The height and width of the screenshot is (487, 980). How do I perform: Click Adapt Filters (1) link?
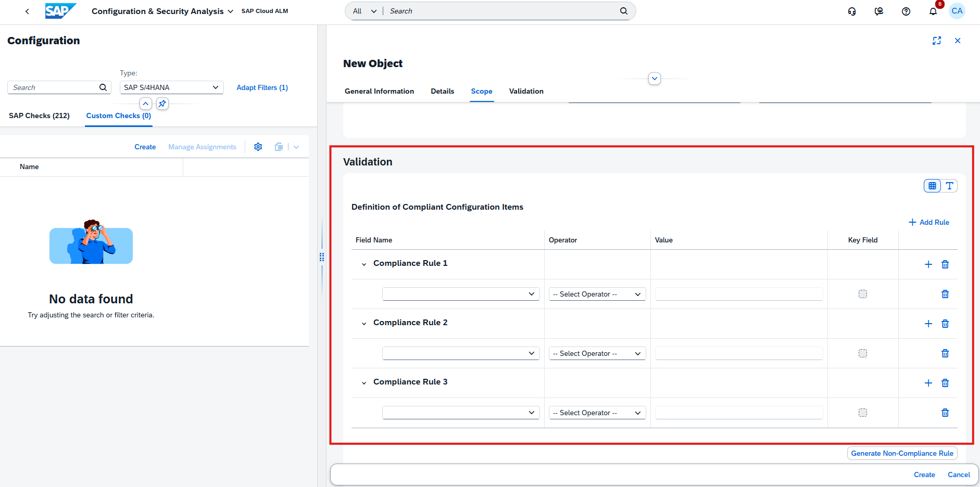click(x=262, y=87)
